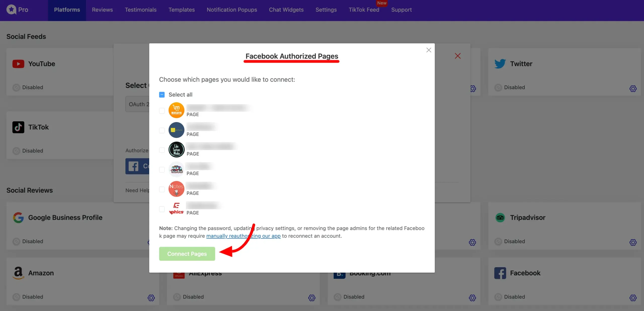644x311 pixels.
Task: Click the Facebook Authorized Pages title
Action: pos(292,56)
